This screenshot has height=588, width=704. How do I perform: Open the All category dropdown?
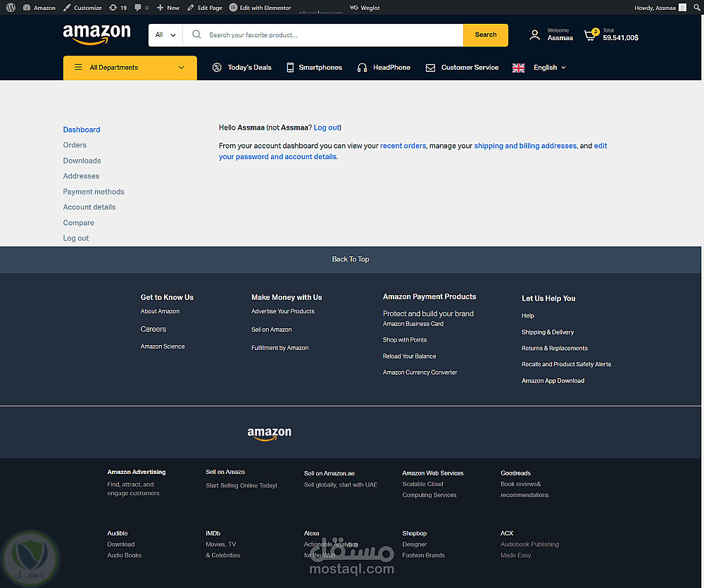coord(165,35)
